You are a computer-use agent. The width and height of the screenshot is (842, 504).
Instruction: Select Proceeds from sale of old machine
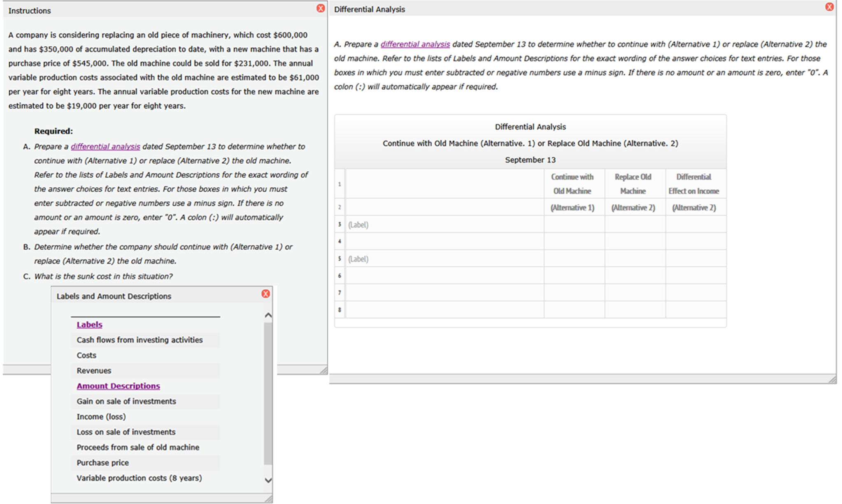138,447
